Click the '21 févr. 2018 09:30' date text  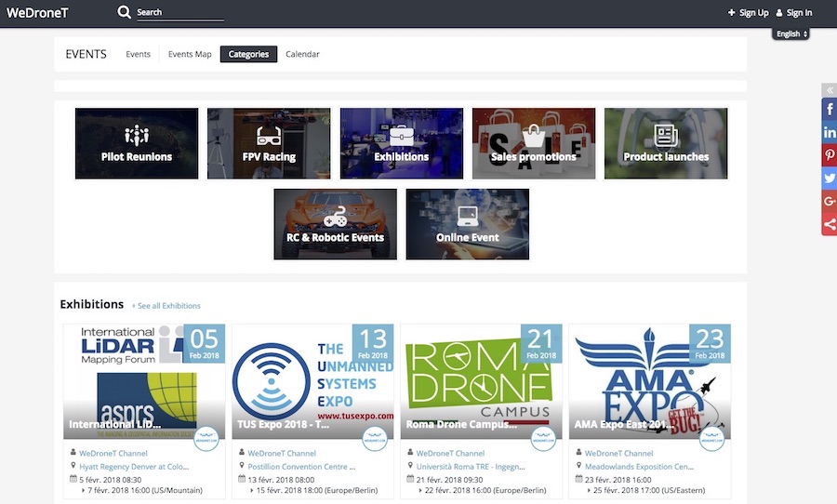(x=449, y=480)
